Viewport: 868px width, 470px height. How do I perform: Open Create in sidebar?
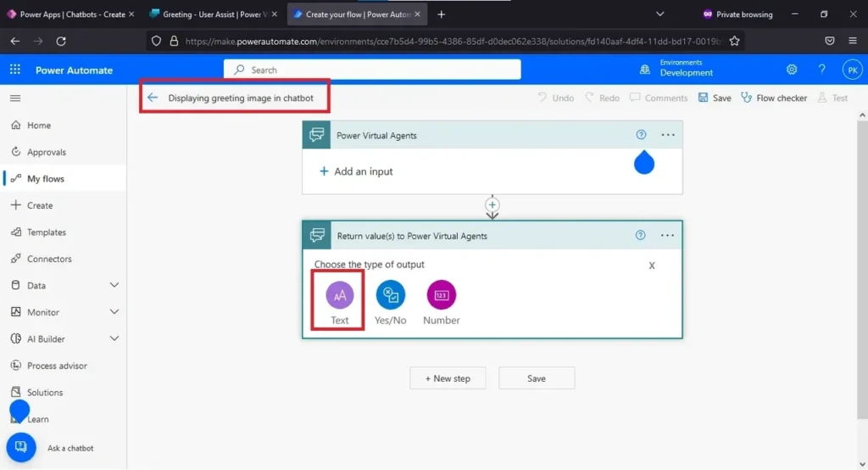(x=39, y=205)
